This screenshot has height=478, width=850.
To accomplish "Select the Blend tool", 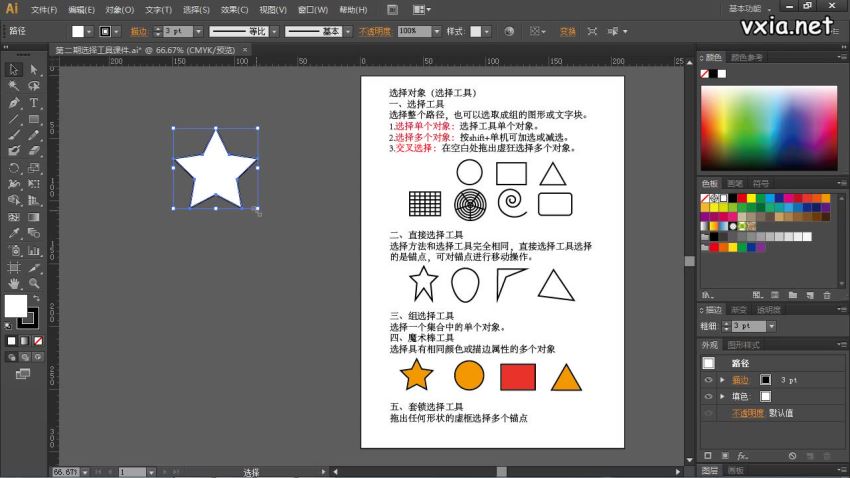I will 34,234.
